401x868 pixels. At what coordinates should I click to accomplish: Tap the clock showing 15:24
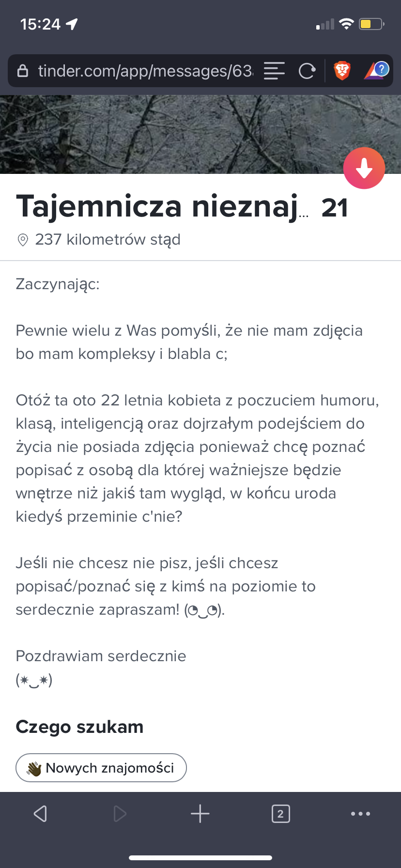tap(40, 24)
